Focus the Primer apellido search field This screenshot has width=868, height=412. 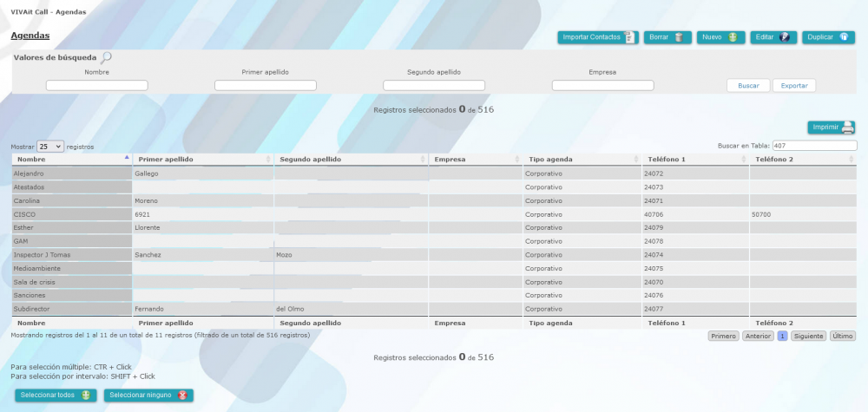(265, 86)
